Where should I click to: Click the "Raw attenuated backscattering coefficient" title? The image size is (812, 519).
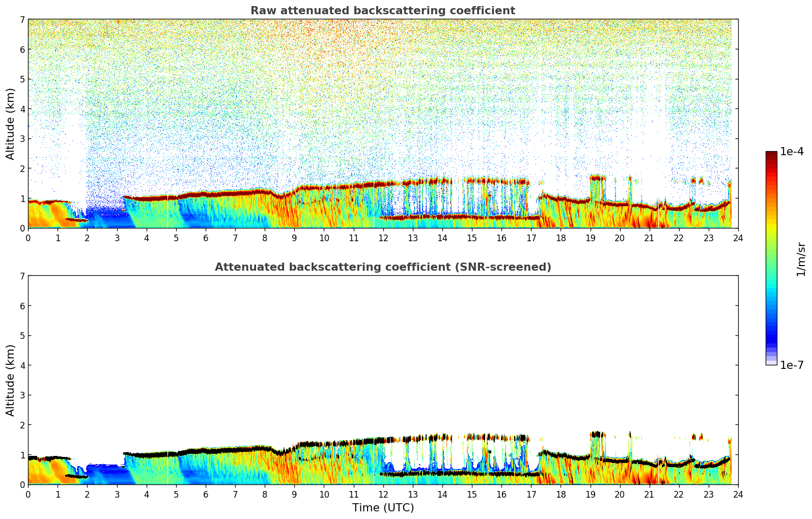click(x=382, y=11)
